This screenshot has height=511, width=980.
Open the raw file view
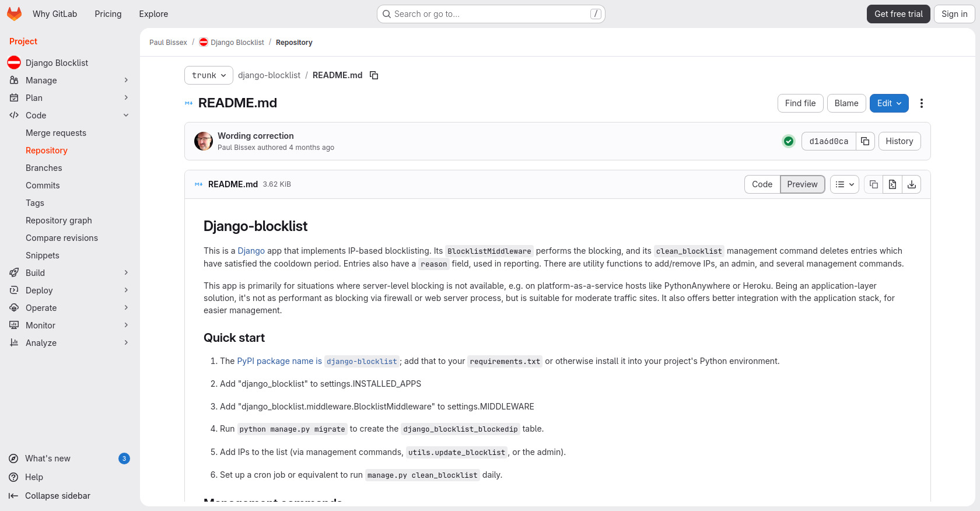pos(892,184)
